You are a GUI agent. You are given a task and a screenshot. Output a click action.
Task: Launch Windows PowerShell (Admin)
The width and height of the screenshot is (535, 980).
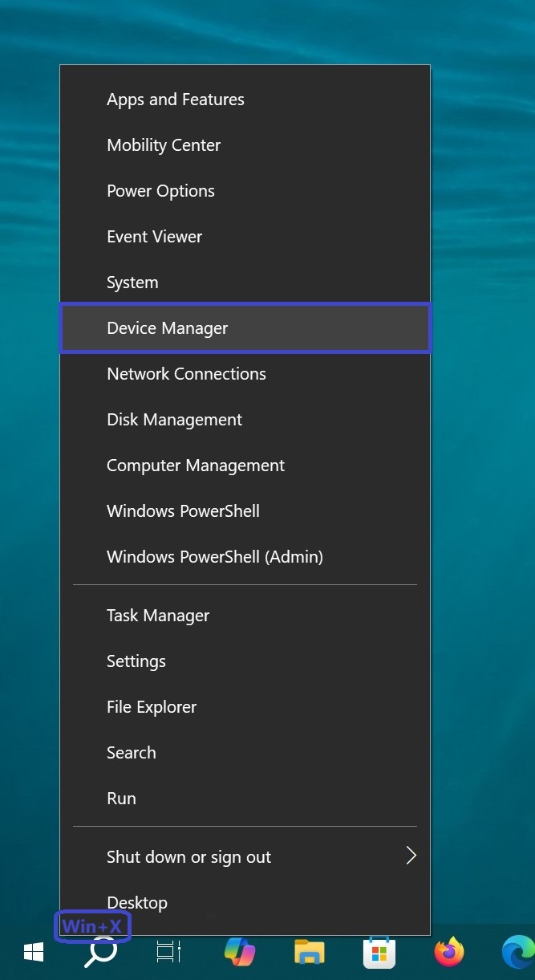[x=245, y=557]
